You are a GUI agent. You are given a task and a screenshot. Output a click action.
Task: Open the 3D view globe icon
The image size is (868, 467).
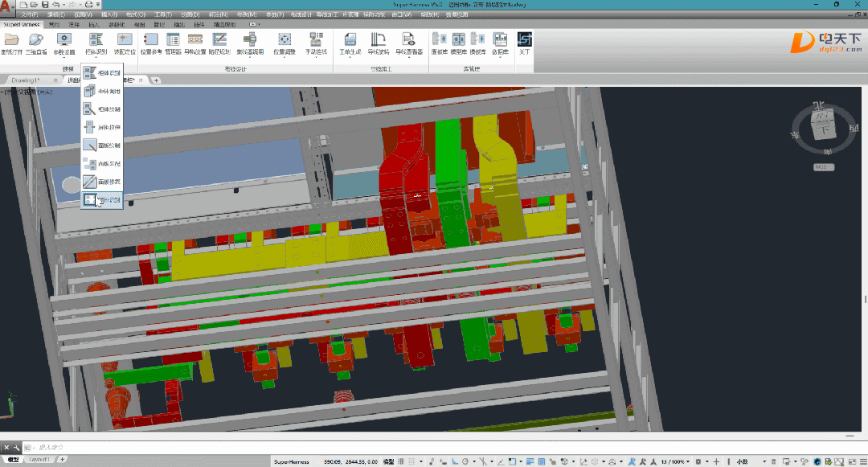click(x=36, y=40)
